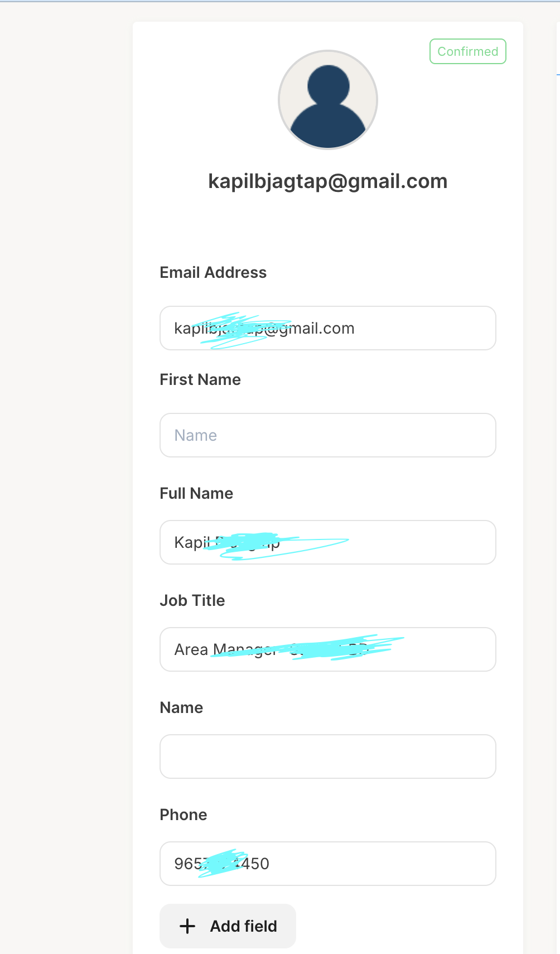Click the profile avatar silhouette icon
The height and width of the screenshot is (954, 560).
[x=328, y=100]
